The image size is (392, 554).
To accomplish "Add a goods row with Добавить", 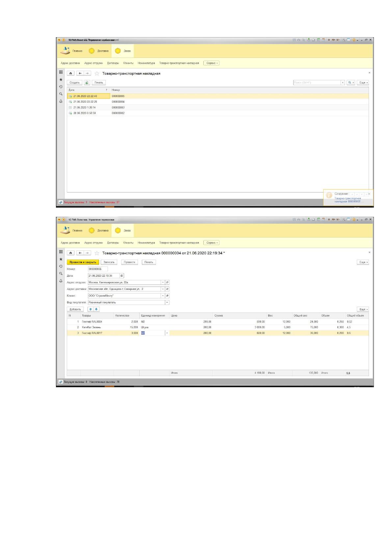I will coord(75,309).
